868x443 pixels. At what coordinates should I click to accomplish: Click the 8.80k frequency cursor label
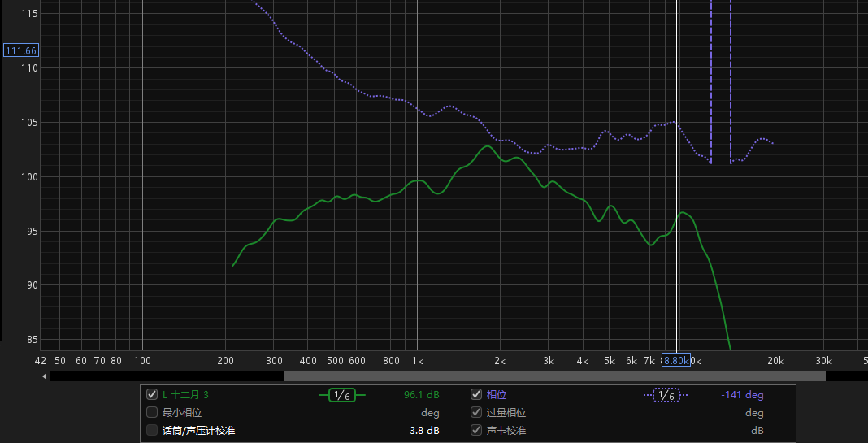(675, 360)
